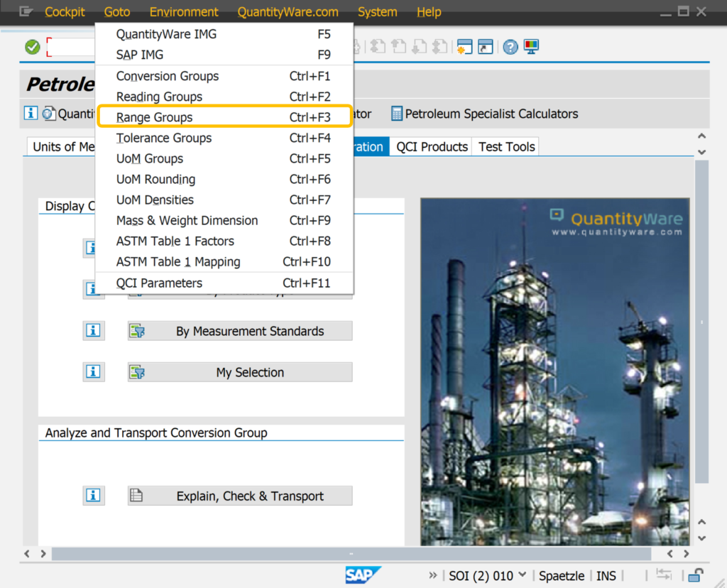Click the filter icon on By Measurement Standards

[x=137, y=331]
